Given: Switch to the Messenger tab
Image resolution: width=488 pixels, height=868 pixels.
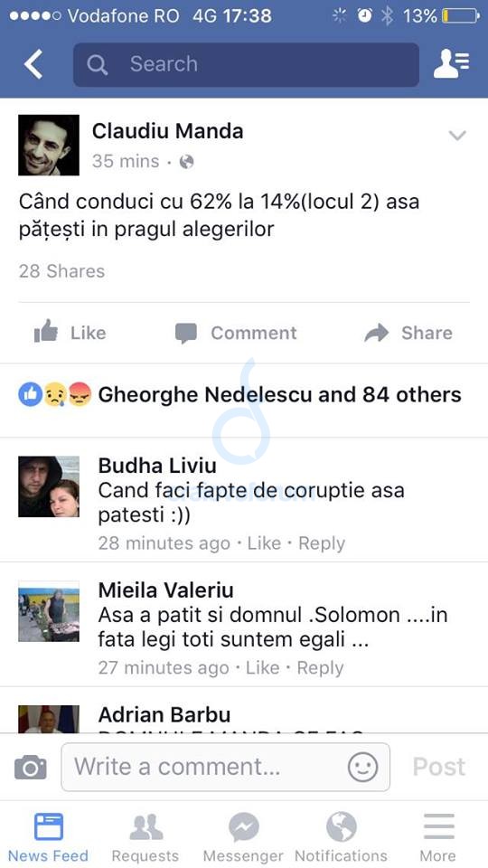Looking at the screenshot, I should (x=243, y=837).
